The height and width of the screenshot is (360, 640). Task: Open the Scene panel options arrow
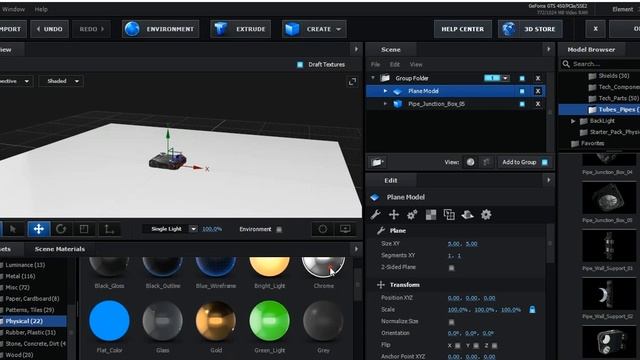point(549,49)
